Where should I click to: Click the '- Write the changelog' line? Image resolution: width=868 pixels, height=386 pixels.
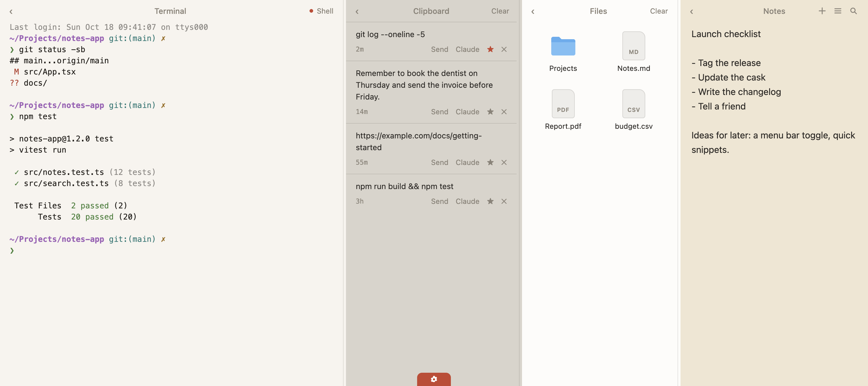click(736, 92)
